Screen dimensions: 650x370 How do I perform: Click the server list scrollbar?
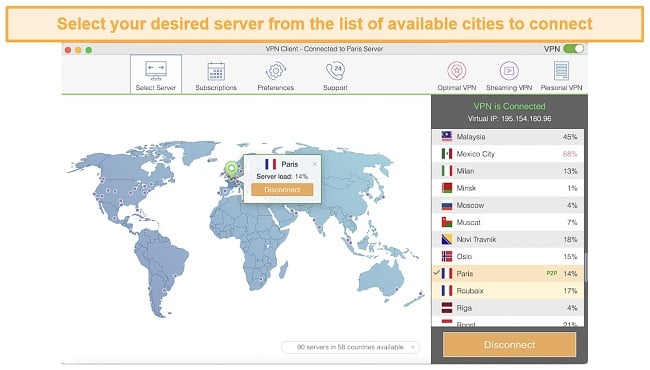pyautogui.click(x=586, y=267)
